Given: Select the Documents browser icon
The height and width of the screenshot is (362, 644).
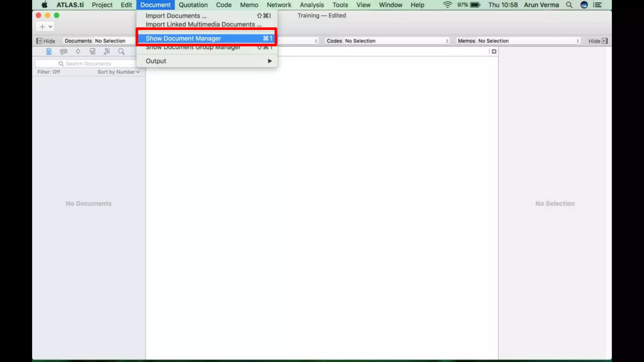Looking at the screenshot, I should [x=49, y=52].
